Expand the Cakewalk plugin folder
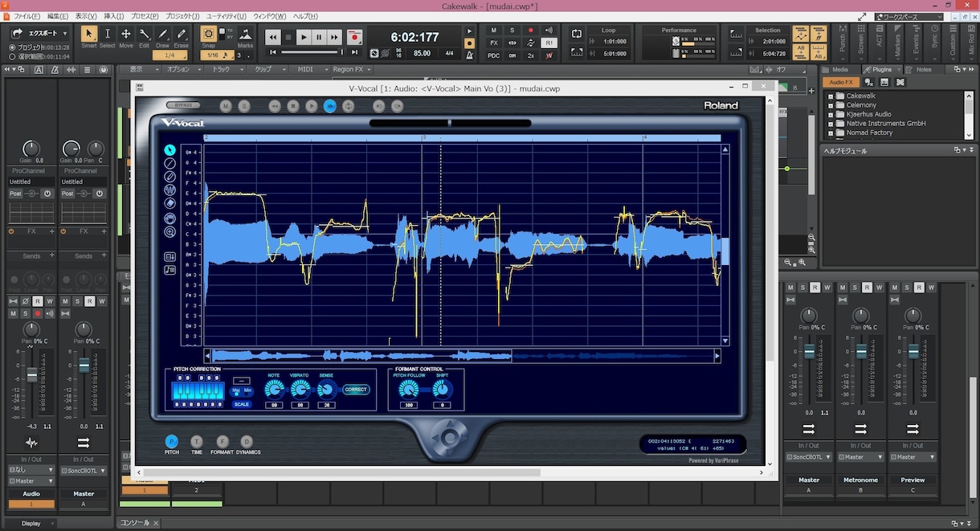The image size is (980, 531). [831, 96]
